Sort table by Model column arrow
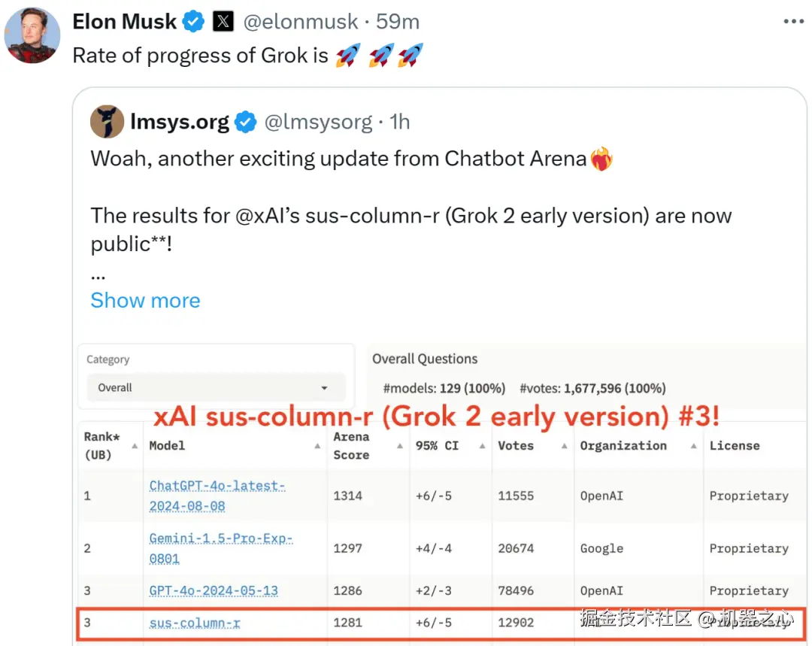This screenshot has width=812, height=646. point(317,446)
